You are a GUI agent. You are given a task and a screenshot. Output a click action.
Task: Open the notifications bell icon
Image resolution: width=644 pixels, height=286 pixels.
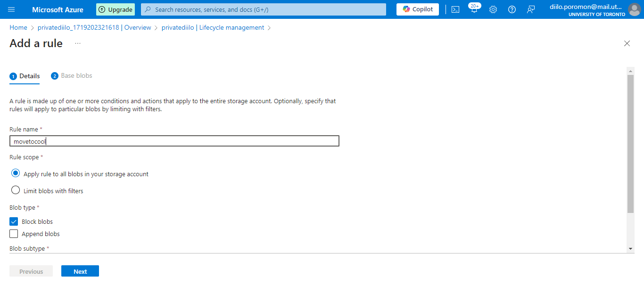pyautogui.click(x=474, y=9)
